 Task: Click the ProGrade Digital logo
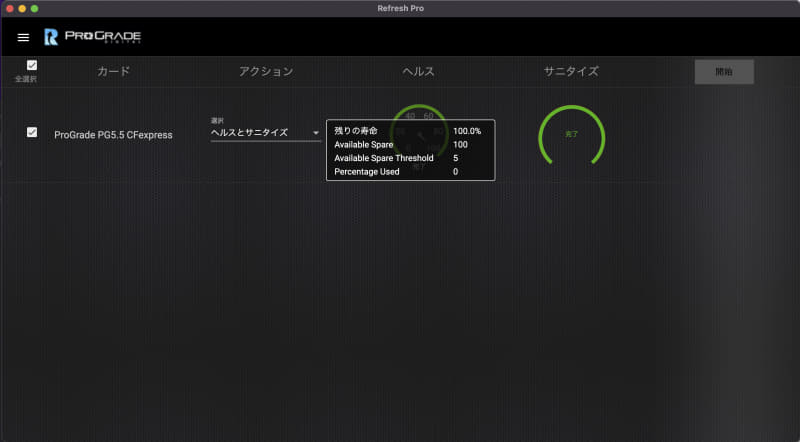pos(92,37)
